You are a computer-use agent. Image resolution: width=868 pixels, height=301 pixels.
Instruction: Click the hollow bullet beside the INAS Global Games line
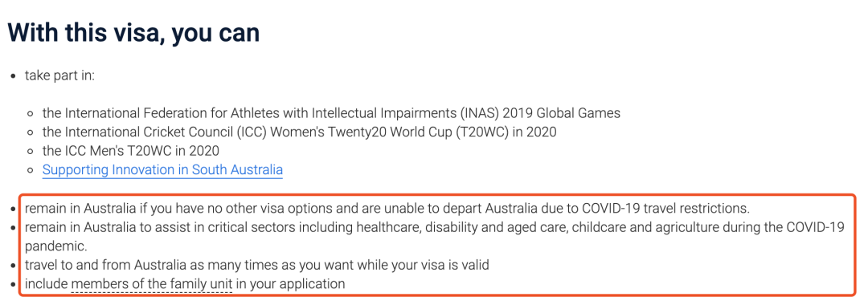pos(31,114)
